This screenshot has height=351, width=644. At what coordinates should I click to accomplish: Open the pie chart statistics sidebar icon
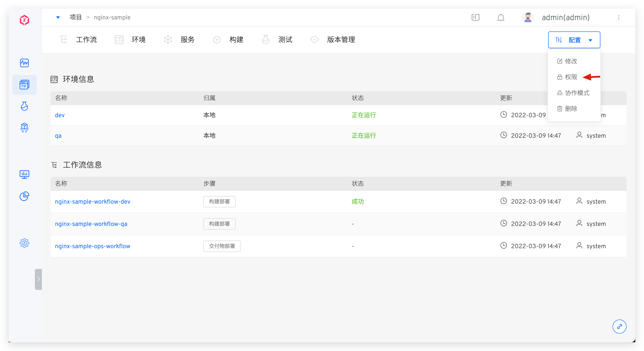coord(24,196)
